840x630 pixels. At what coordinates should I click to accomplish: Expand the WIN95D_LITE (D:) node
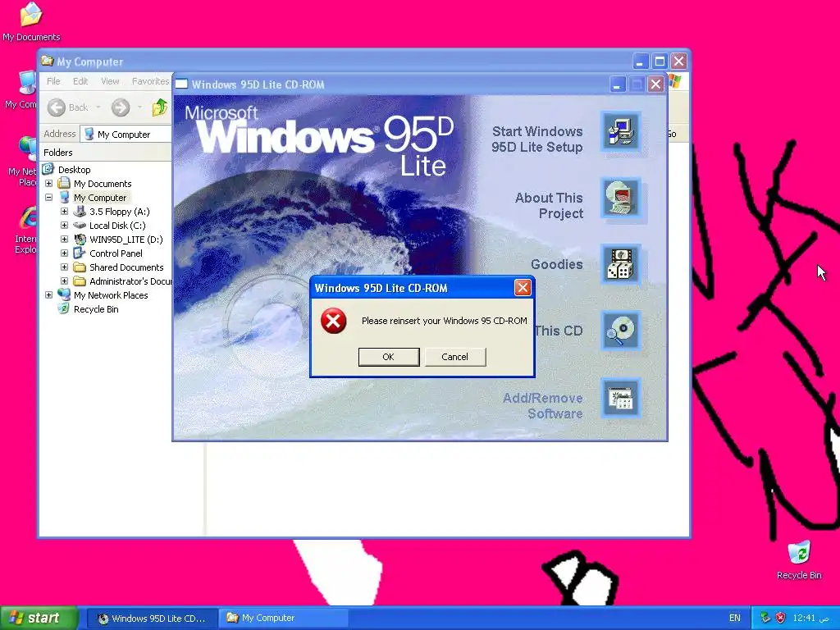click(64, 240)
